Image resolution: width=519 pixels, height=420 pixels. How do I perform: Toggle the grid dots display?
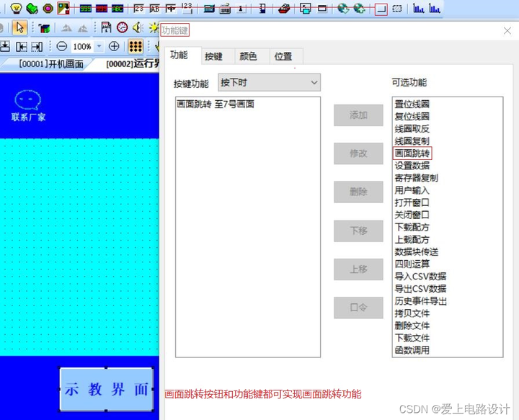tap(136, 46)
